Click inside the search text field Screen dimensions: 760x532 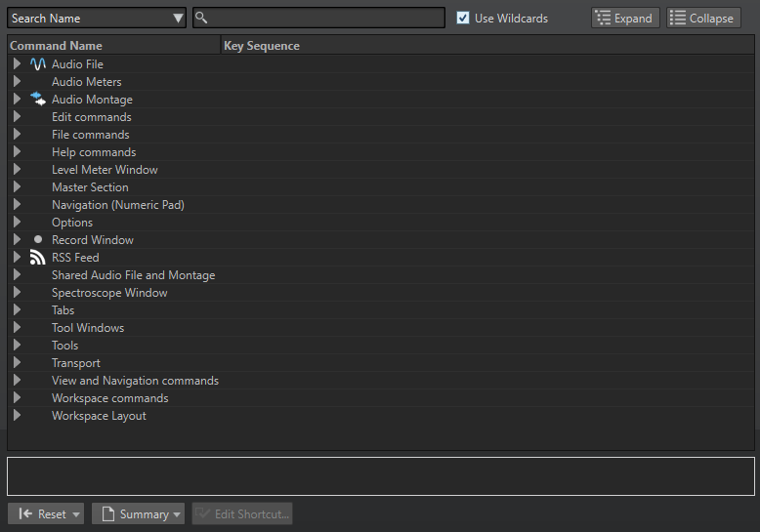322,18
